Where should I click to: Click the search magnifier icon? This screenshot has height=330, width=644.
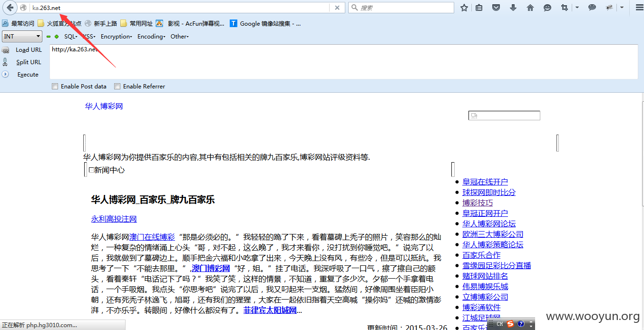(x=355, y=8)
